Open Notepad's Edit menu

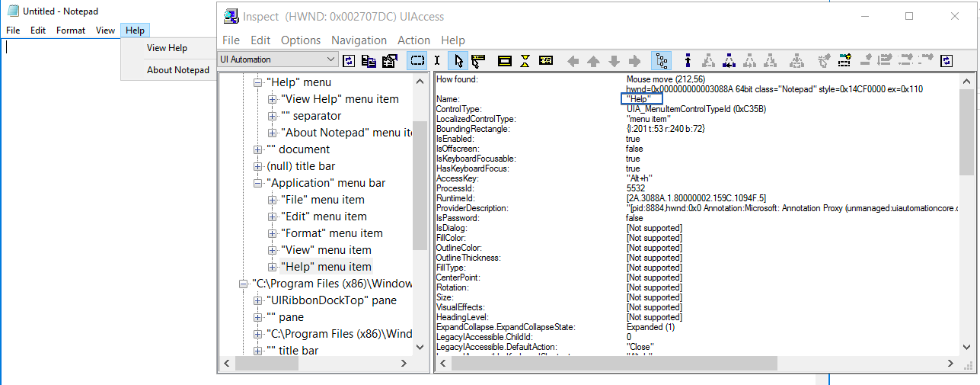click(x=38, y=30)
